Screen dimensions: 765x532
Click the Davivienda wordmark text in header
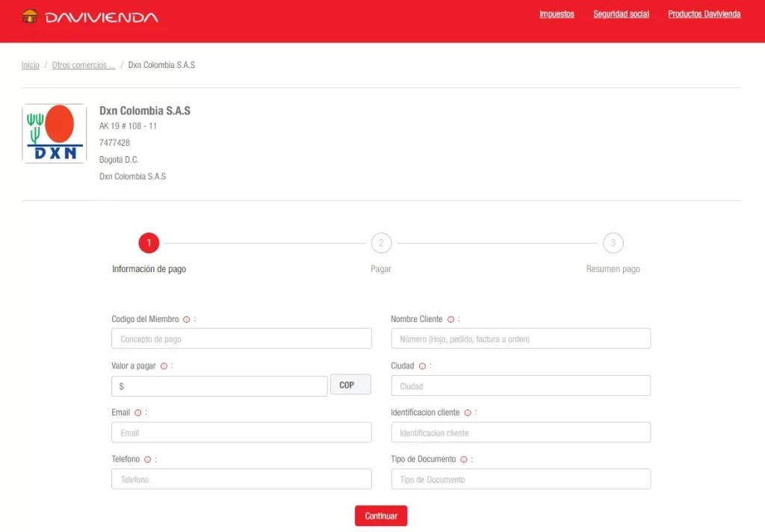click(102, 18)
